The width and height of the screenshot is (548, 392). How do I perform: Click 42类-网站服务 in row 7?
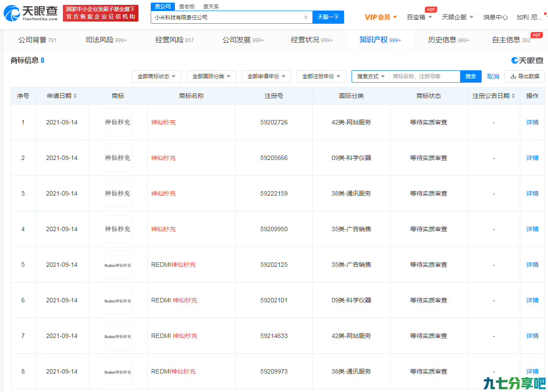[x=351, y=336]
